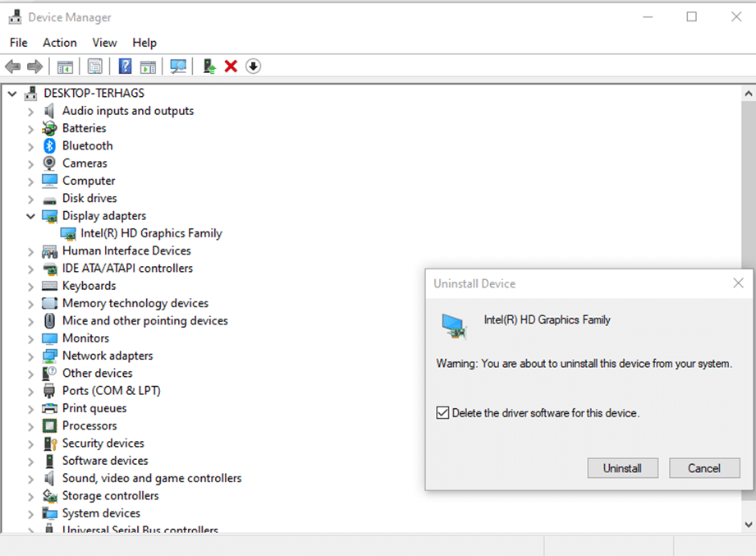Click the Disable device down-arrow icon
Viewport: 756px width, 556px height.
pyautogui.click(x=253, y=66)
